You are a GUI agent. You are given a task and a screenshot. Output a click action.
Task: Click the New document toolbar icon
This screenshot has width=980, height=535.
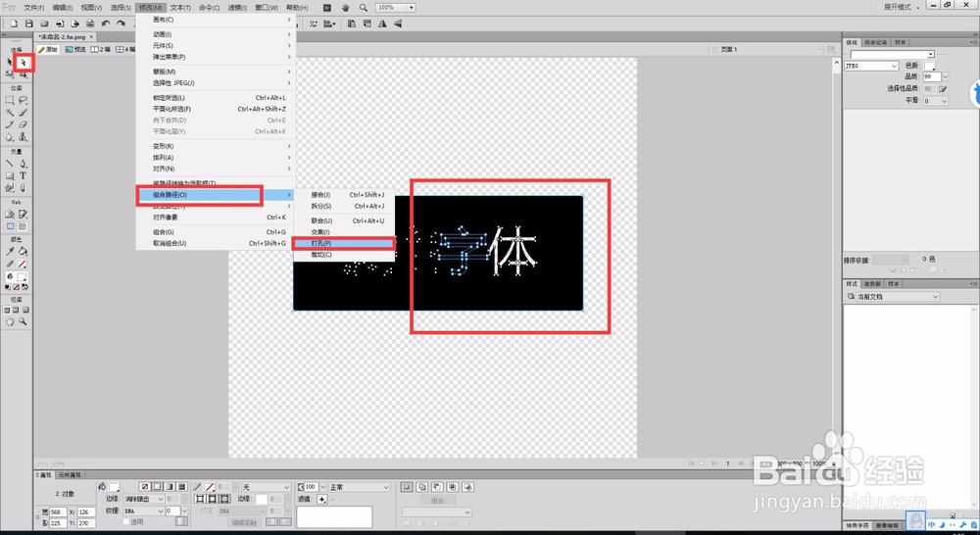(x=14, y=24)
